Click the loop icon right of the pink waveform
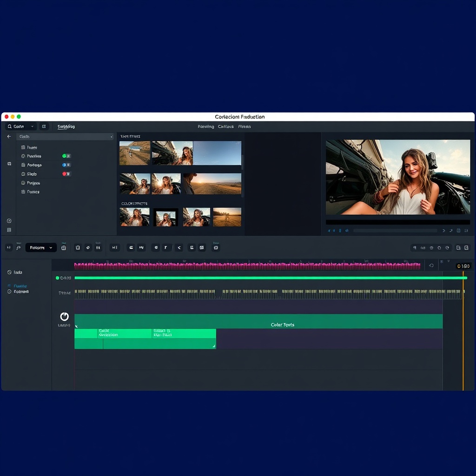This screenshot has width=476, height=476. point(431,265)
